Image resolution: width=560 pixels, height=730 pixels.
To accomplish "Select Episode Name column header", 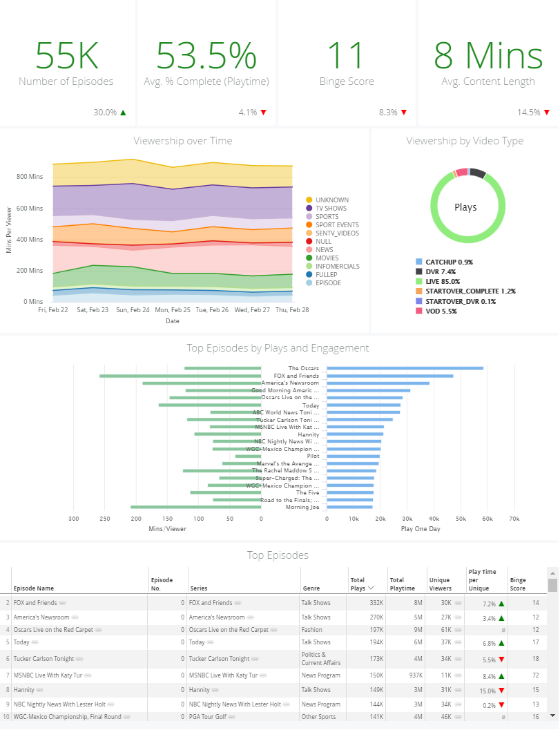I will pos(34,588).
